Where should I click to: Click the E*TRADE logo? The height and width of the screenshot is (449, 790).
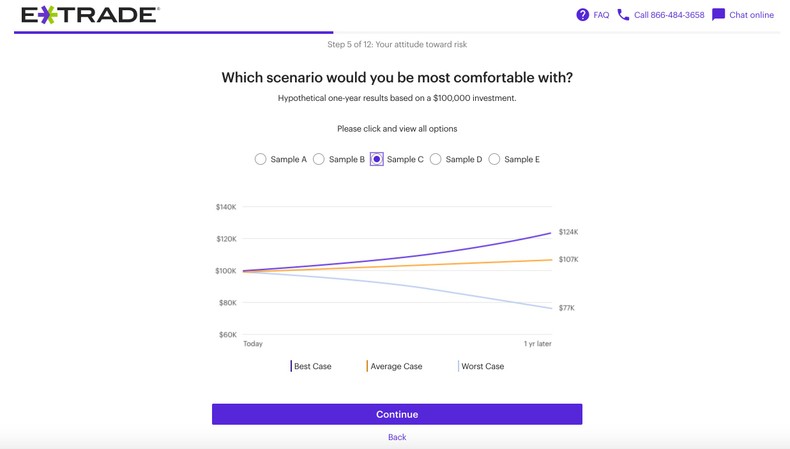(90, 15)
